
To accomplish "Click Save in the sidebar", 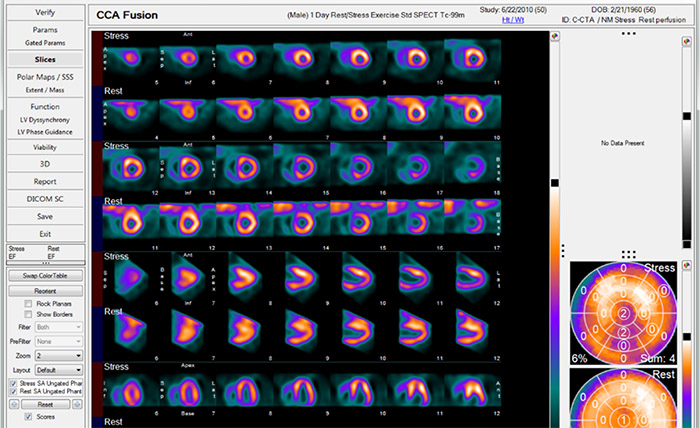I will (x=46, y=216).
